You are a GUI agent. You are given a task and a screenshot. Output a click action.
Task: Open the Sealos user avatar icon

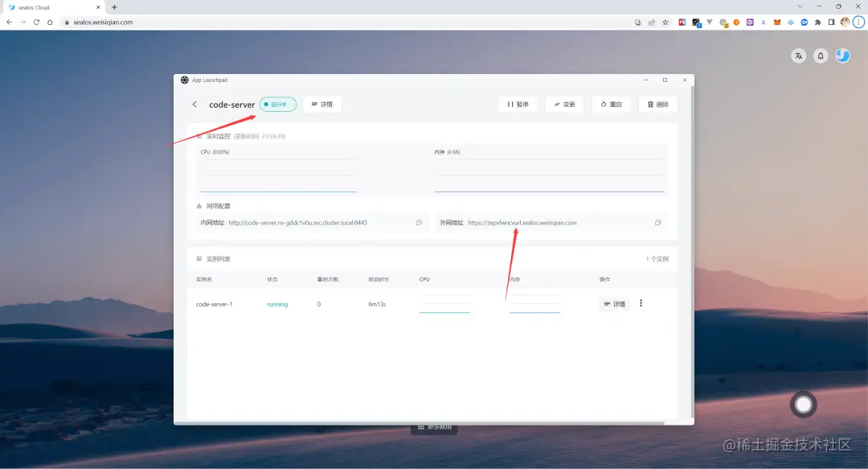pyautogui.click(x=842, y=56)
